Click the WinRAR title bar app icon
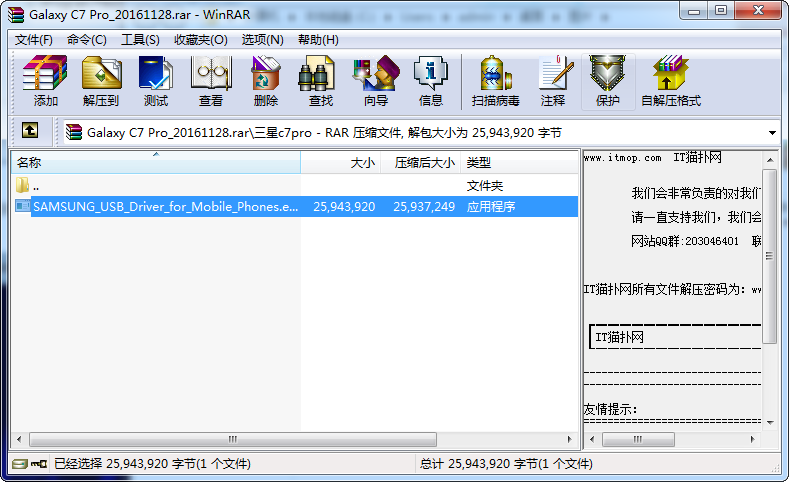Image resolution: width=789 pixels, height=482 pixels. (x=16, y=15)
